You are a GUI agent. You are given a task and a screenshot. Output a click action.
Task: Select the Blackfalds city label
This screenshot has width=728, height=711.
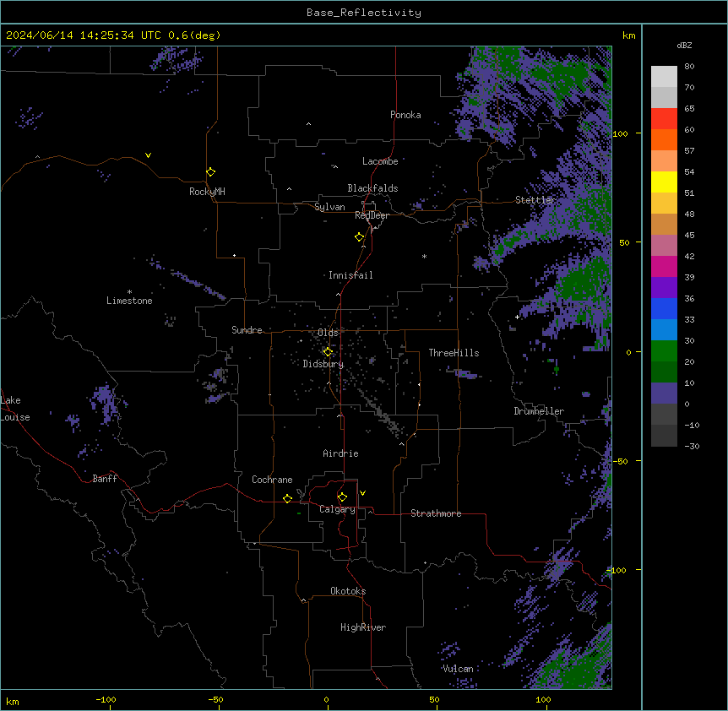click(x=372, y=188)
